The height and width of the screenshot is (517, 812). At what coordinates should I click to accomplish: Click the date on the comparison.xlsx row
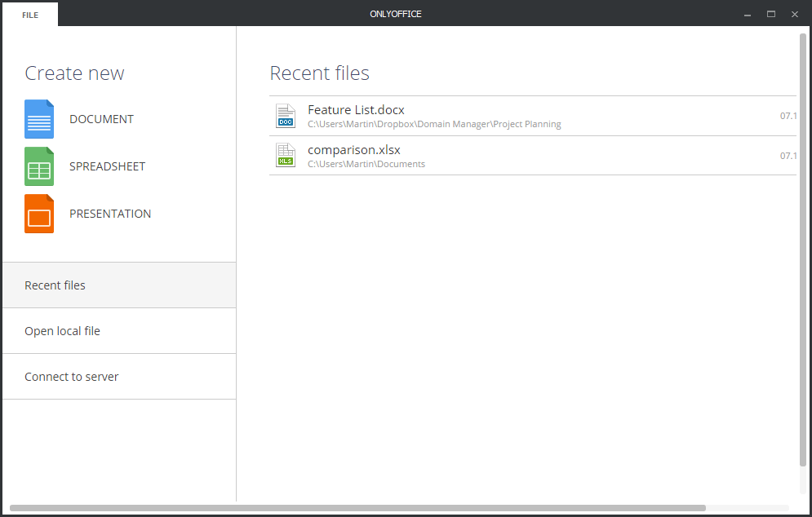[x=788, y=156]
